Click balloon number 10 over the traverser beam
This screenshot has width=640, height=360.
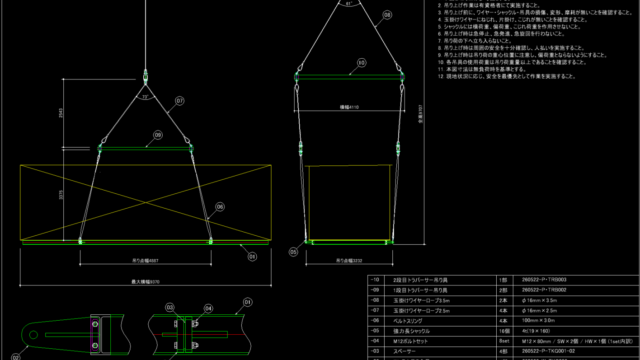[361, 63]
